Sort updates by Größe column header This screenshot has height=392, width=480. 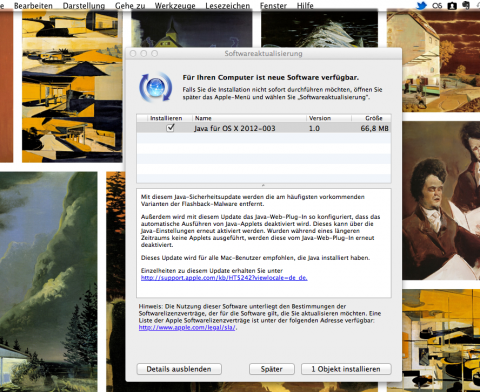[x=371, y=118]
